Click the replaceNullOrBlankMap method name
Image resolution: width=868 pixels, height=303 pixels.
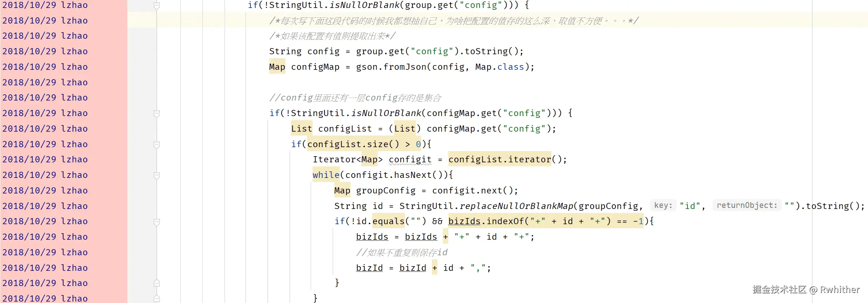click(516, 206)
